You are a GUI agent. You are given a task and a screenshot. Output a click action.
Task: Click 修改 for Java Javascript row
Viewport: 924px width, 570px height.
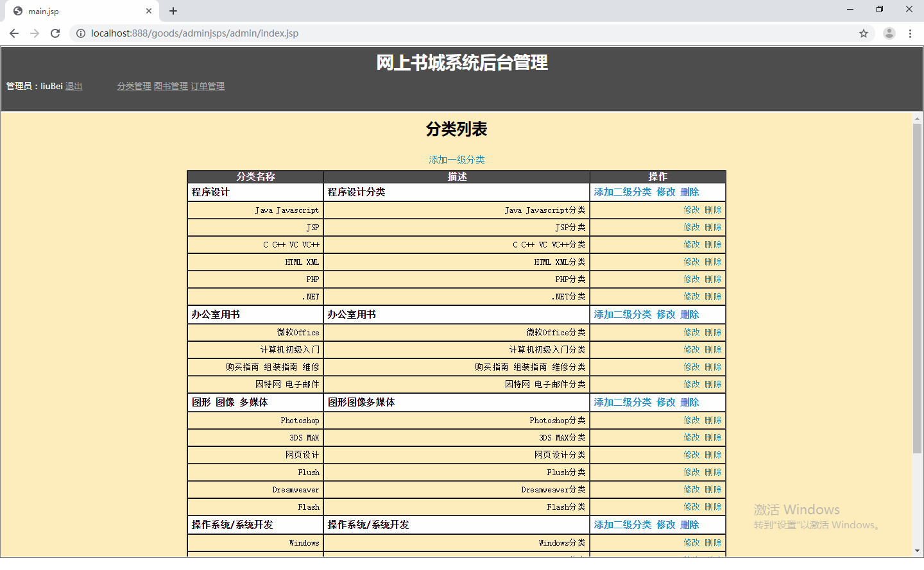(692, 210)
